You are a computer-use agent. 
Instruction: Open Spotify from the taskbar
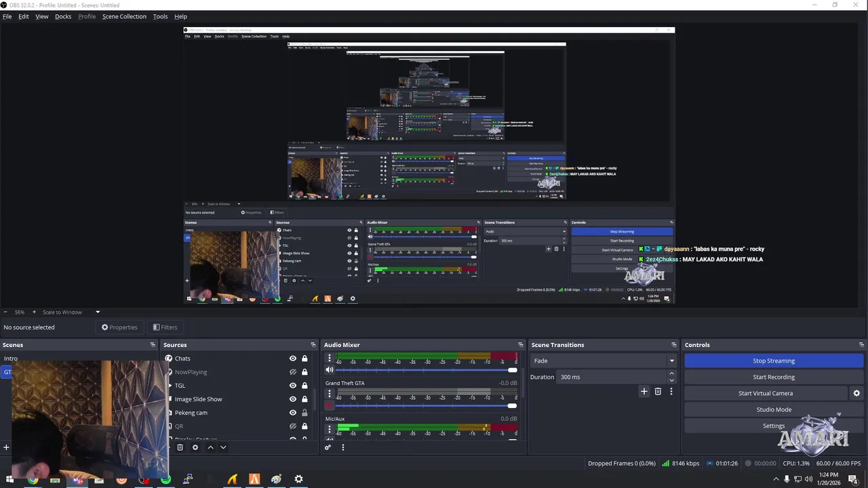click(x=166, y=480)
